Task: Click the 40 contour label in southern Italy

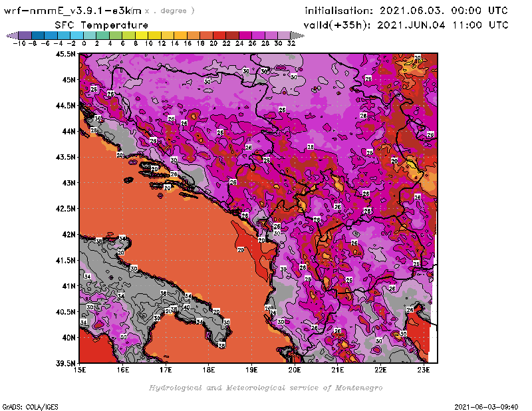Action: pyautogui.click(x=186, y=307)
